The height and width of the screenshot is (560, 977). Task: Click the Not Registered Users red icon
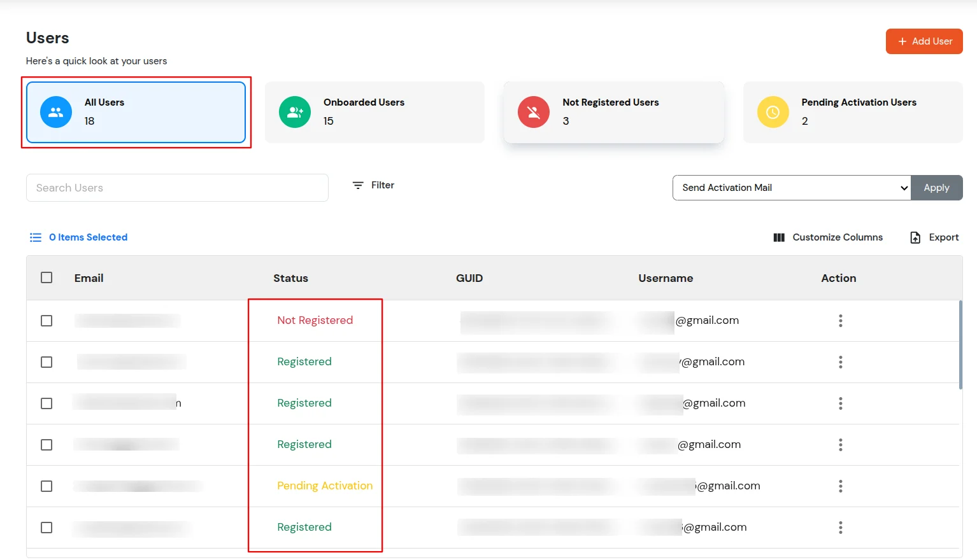point(534,112)
